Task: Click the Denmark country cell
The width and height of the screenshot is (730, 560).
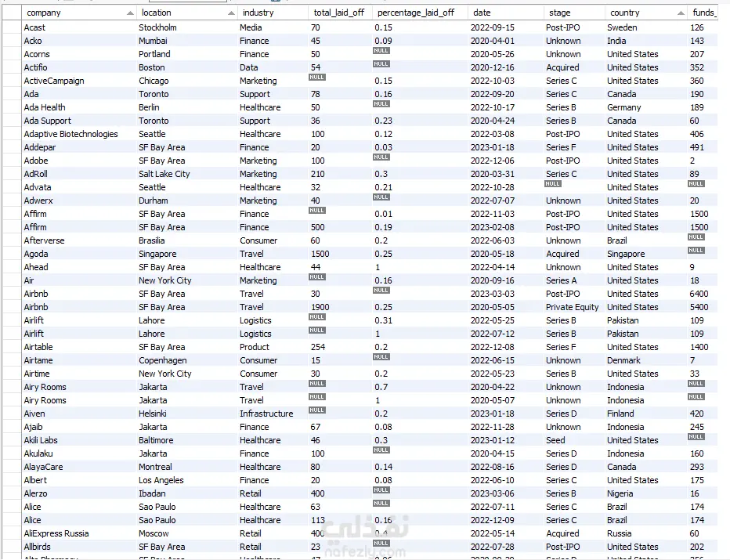Action: (x=646, y=360)
